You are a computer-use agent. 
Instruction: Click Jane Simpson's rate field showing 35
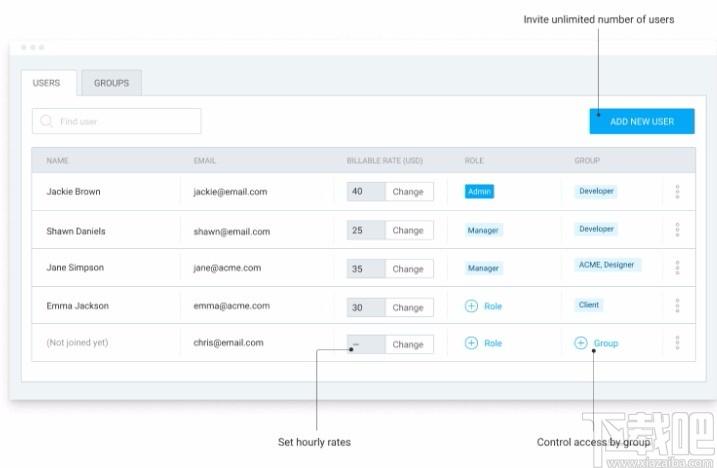click(366, 269)
